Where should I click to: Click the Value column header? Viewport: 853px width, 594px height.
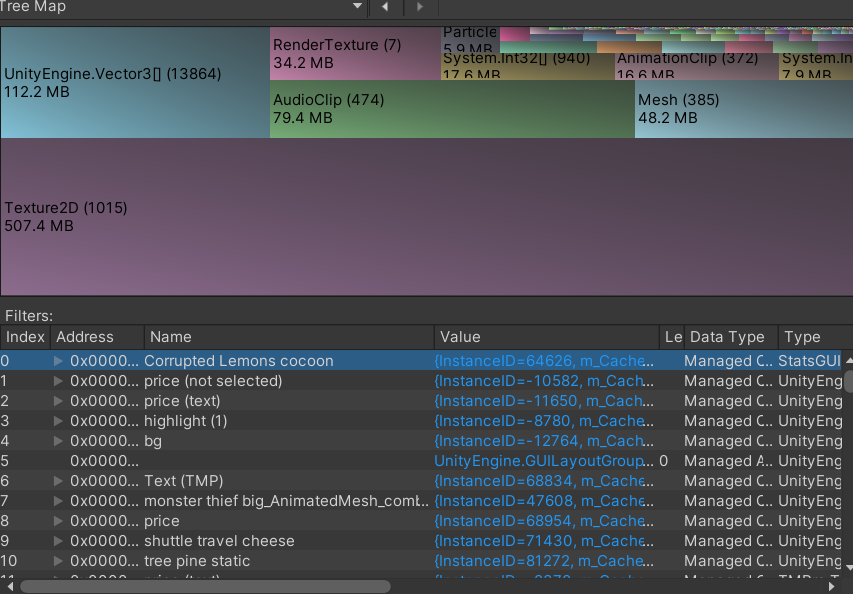[547, 337]
